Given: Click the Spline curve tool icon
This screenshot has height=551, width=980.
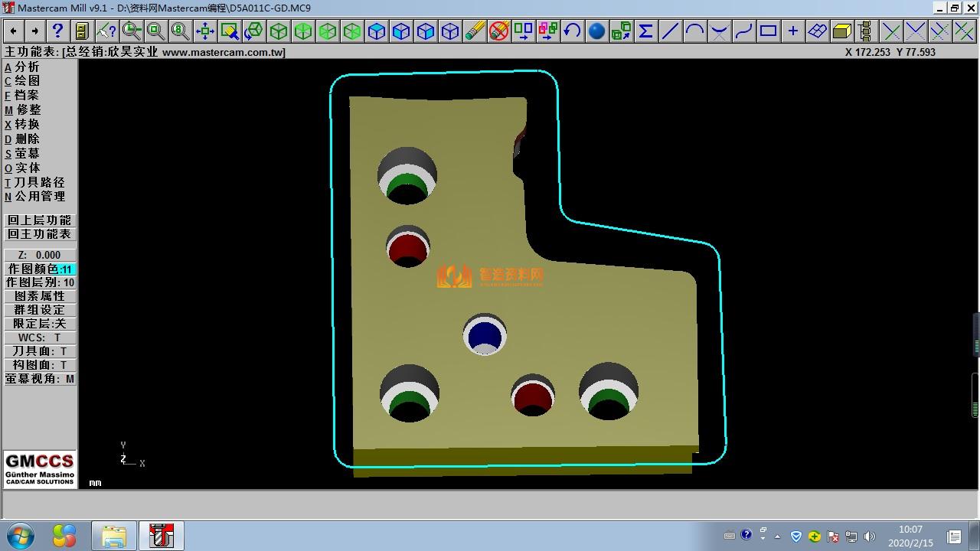Looking at the screenshot, I should click(x=743, y=31).
